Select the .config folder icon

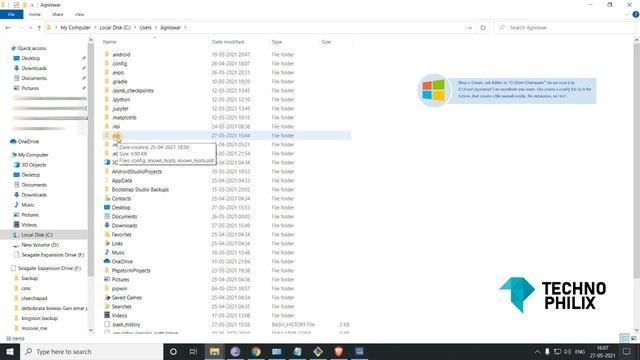pos(107,63)
